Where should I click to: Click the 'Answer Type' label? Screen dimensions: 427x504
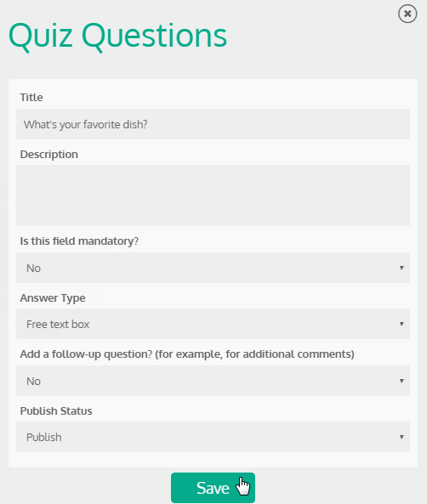click(x=53, y=298)
